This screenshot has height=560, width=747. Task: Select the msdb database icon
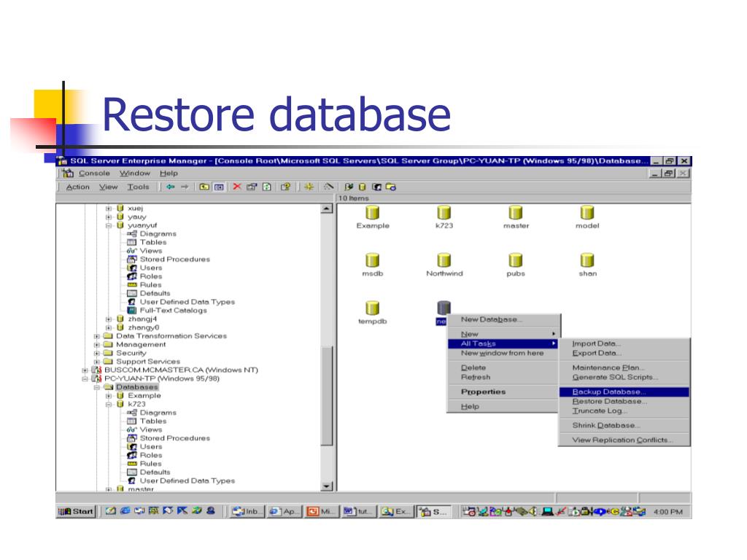373,260
